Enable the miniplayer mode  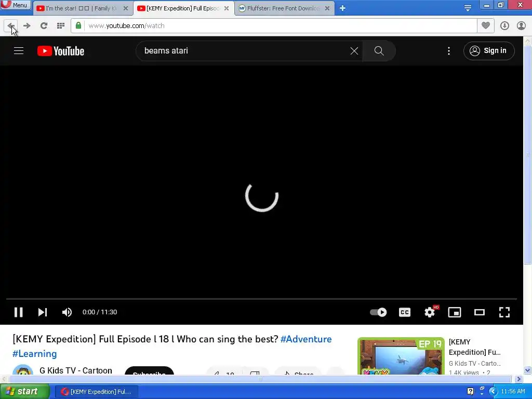(454, 312)
